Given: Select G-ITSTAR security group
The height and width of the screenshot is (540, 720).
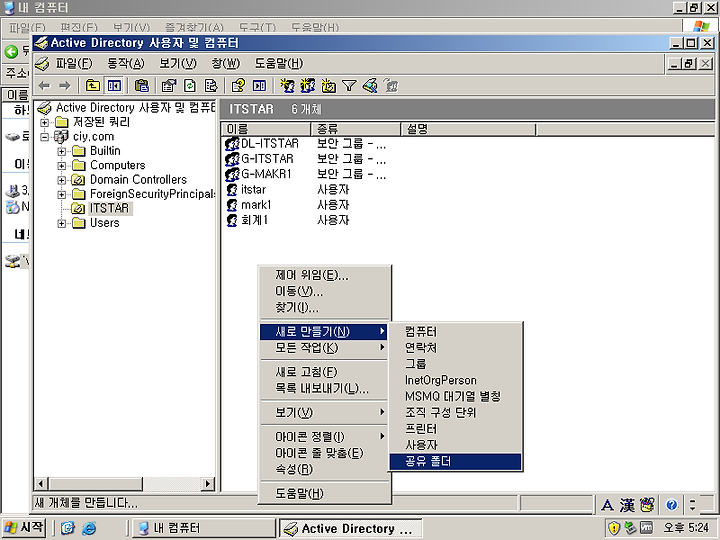Looking at the screenshot, I should [x=267, y=159].
